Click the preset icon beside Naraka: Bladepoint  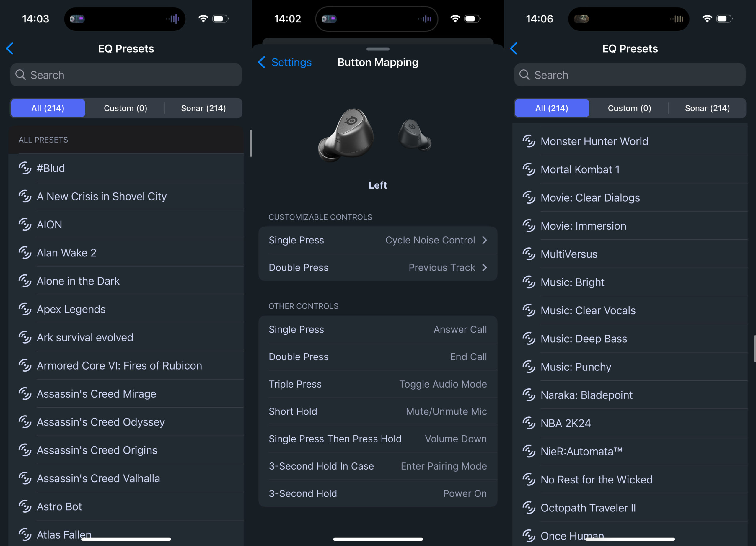click(x=529, y=395)
